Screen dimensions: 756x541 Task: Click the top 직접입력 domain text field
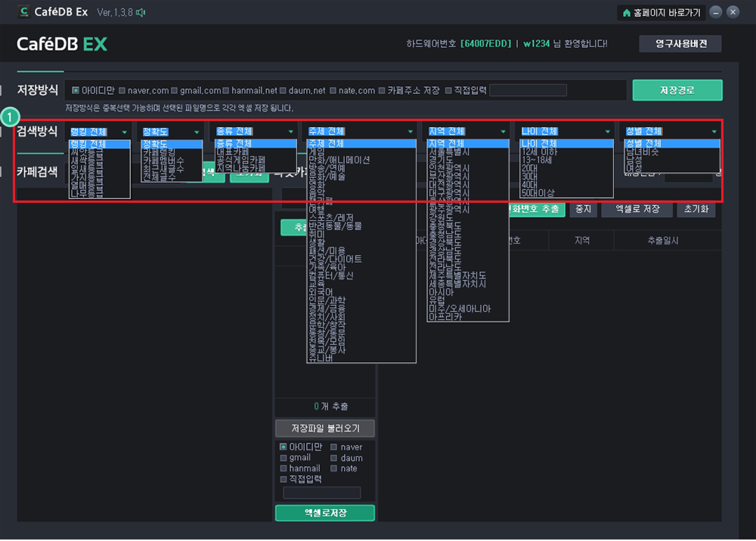tap(528, 90)
